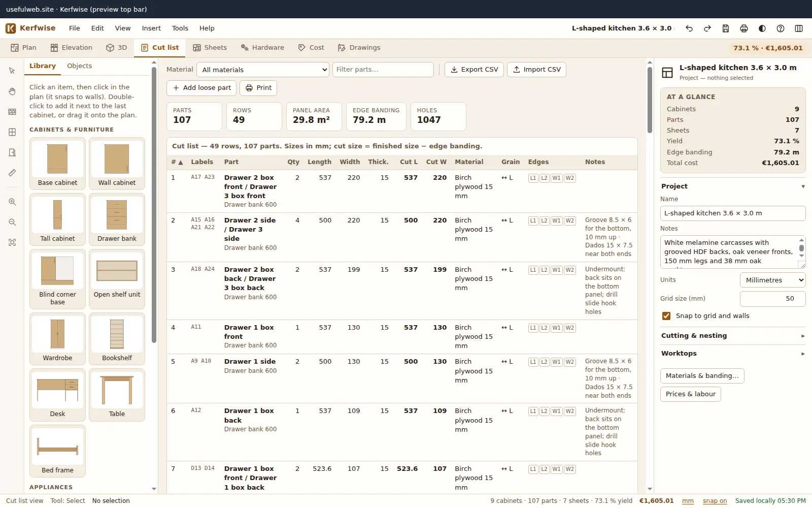Click the mm units link in status bar
The width and height of the screenshot is (812, 508).
(x=688, y=501)
